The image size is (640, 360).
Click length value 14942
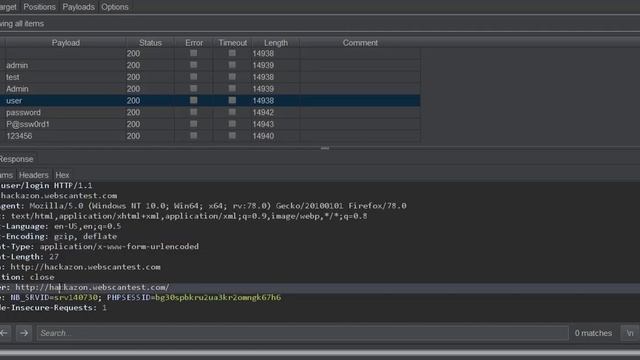pos(263,112)
